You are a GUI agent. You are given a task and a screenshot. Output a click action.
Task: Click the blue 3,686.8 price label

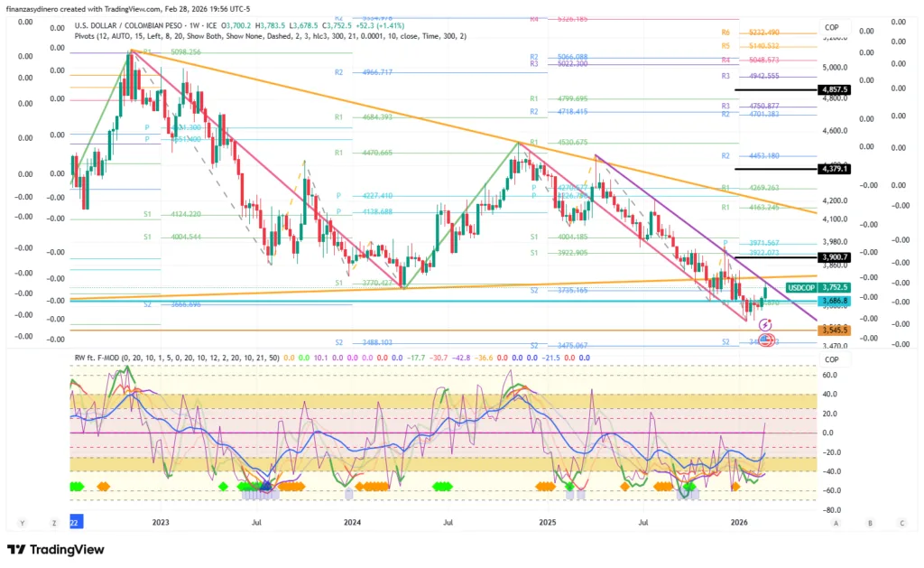tap(834, 301)
